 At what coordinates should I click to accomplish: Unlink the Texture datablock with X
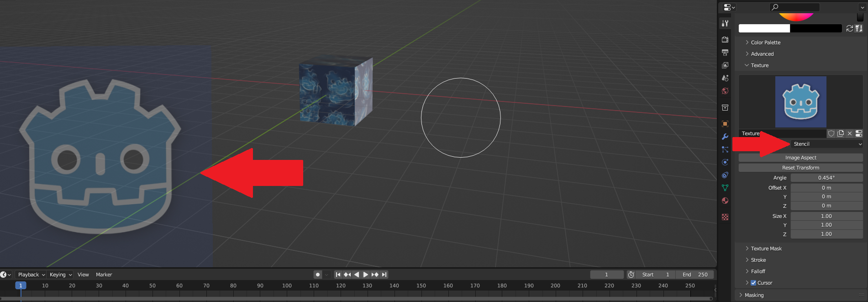850,133
